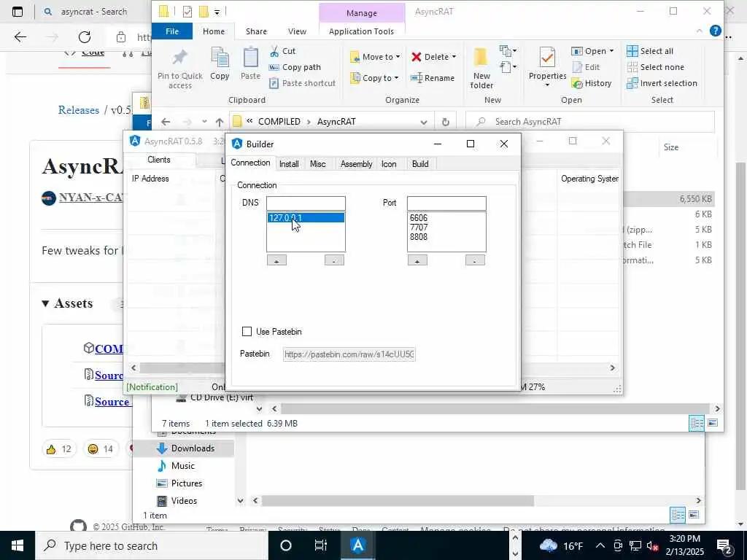The image size is (747, 560).
Task: Collapse the Assets section on GitHub
Action: point(45,303)
